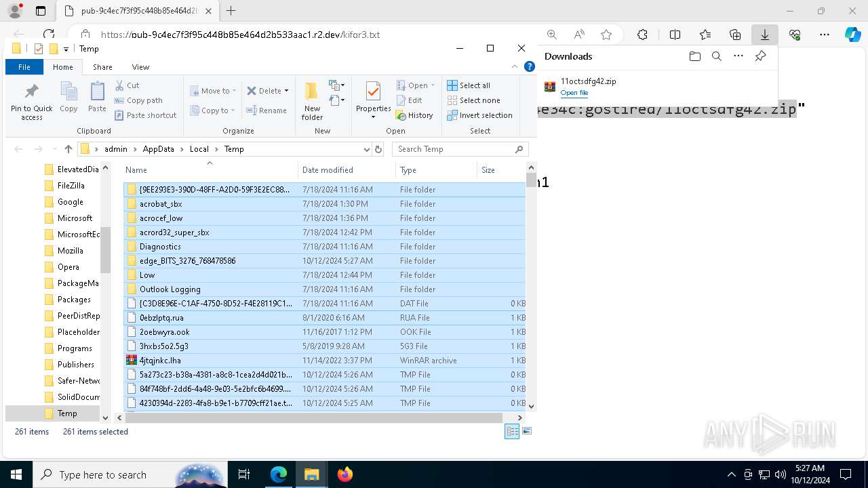Click Invert selection
The height and width of the screenshot is (488, 868).
(x=479, y=115)
